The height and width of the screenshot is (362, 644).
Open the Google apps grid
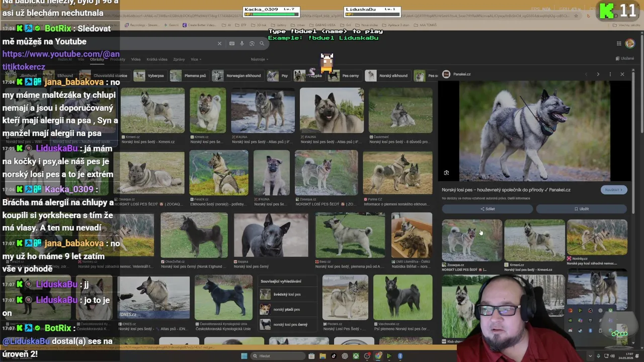(x=619, y=44)
